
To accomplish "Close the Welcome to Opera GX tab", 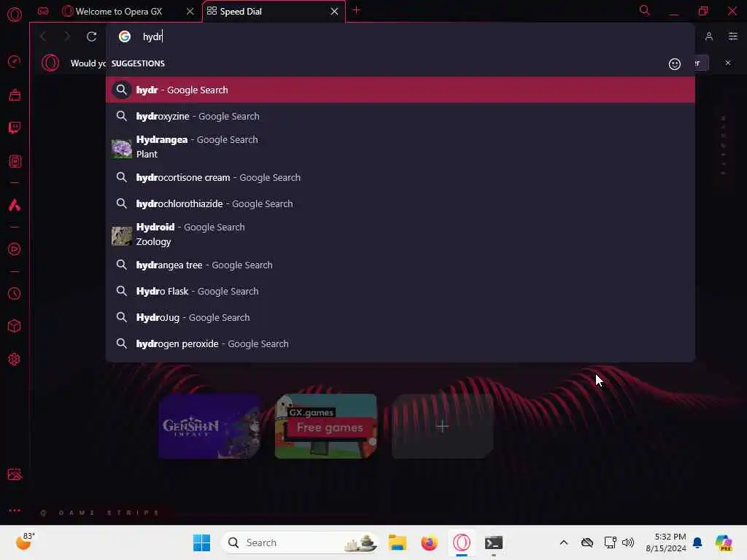I will coord(190,12).
